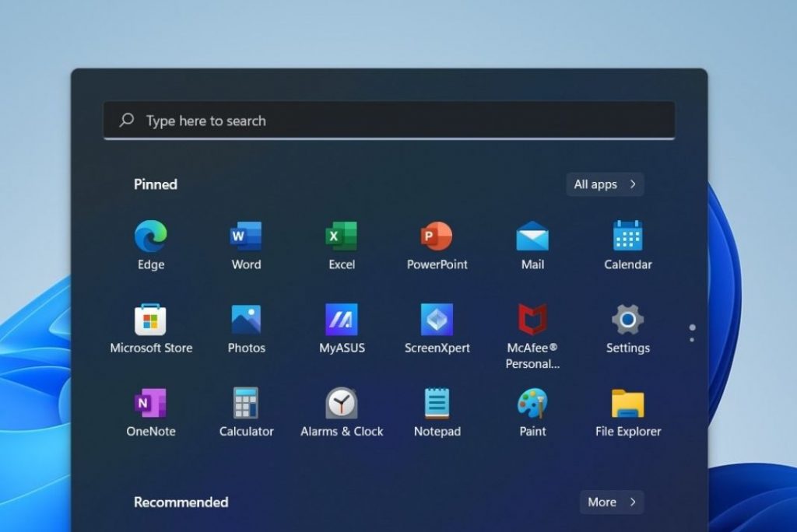797x532 pixels.
Task: Click the Type here to search field
Action: tap(389, 121)
